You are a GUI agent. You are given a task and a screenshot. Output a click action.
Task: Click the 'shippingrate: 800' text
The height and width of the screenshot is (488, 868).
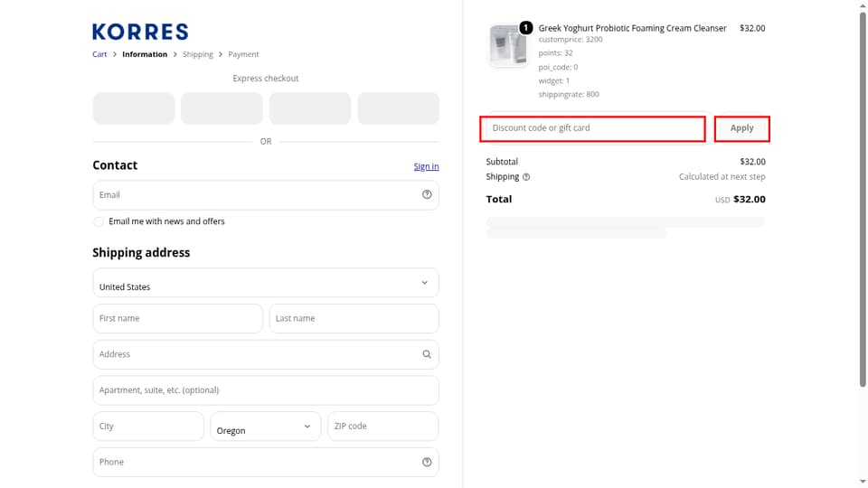pos(569,95)
